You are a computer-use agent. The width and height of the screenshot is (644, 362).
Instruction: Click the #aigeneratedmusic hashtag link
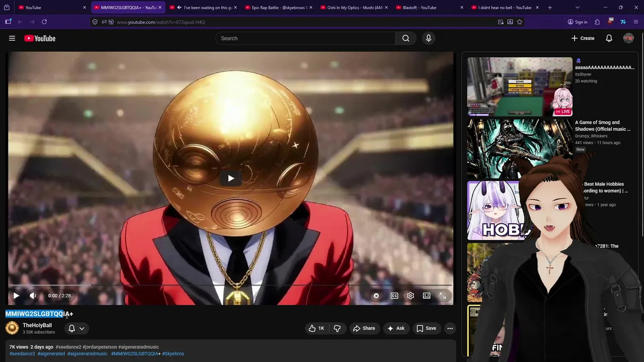point(88,354)
